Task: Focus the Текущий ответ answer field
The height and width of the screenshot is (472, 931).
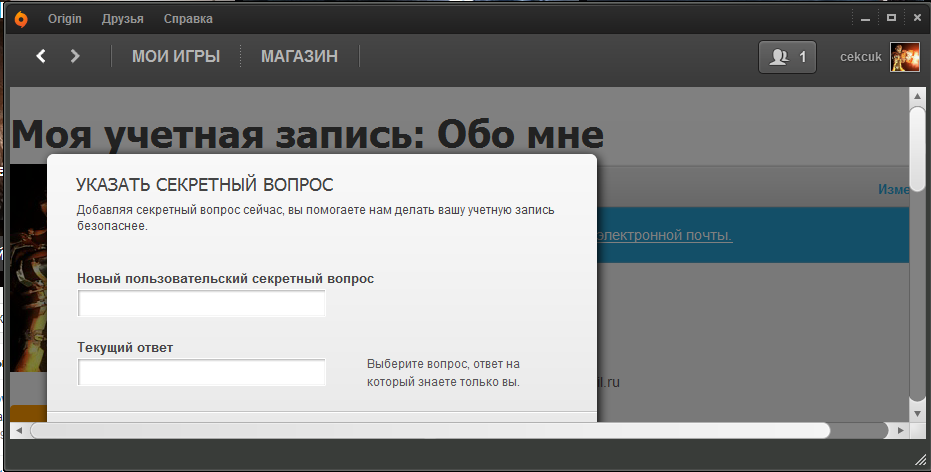Action: pyautogui.click(x=202, y=373)
